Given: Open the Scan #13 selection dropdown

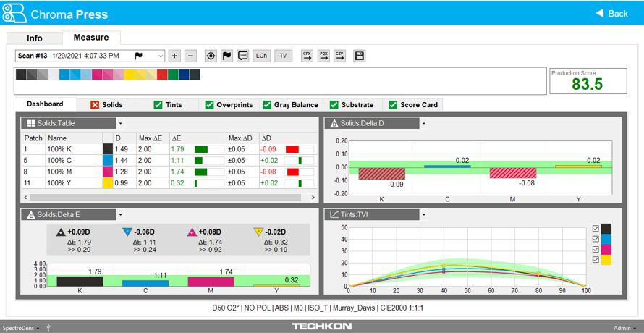Looking at the screenshot, I should 160,56.
